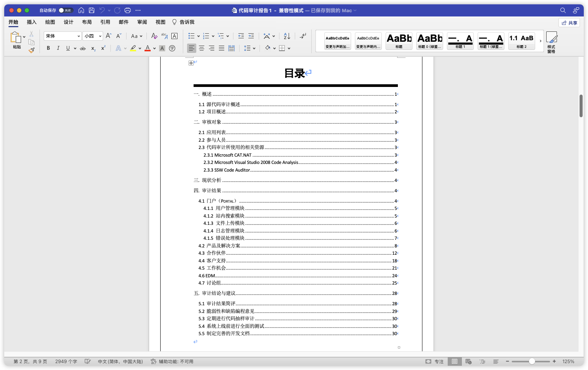Image resolution: width=588 pixels, height=370 pixels.
Task: Click the Print icon in title bar
Action: tap(128, 10)
